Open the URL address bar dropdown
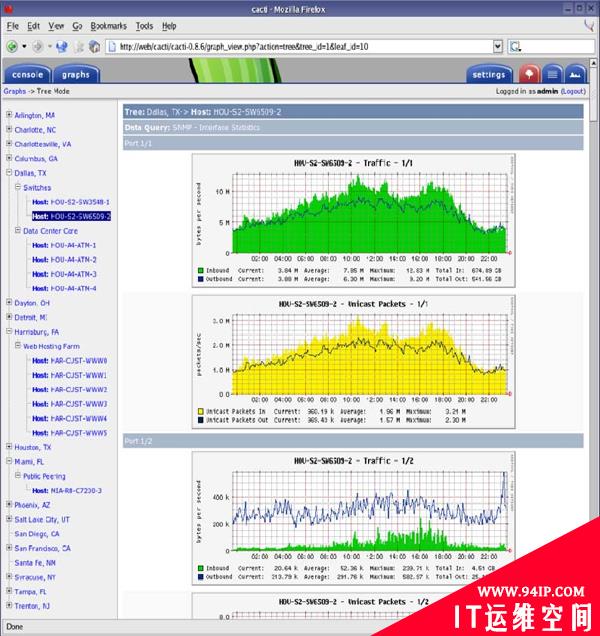 (x=498, y=47)
